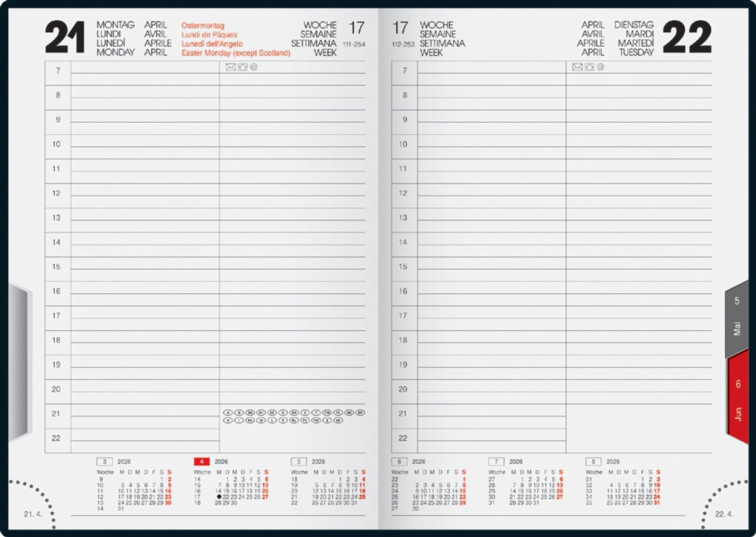Viewport: 756px width, 537px height.
Task: Select the month 3 box for March 2026
Action: pos(104,461)
